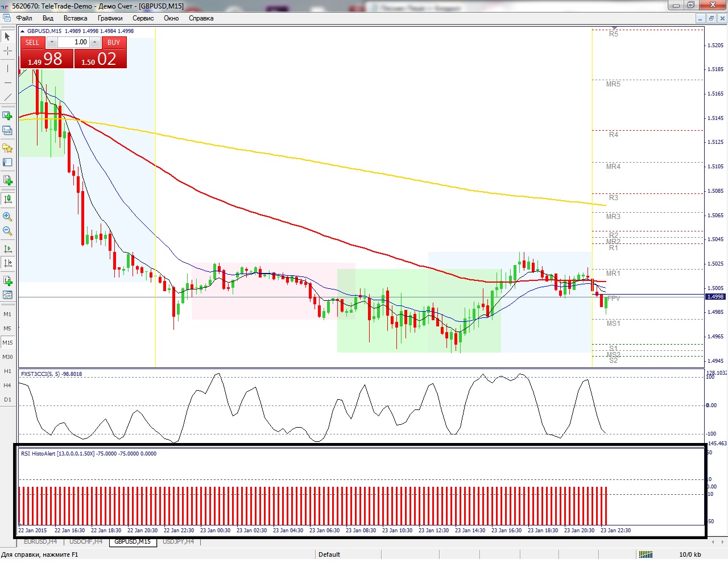This screenshot has height=563, width=728.
Task: Open the Справка menu
Action: (x=201, y=18)
